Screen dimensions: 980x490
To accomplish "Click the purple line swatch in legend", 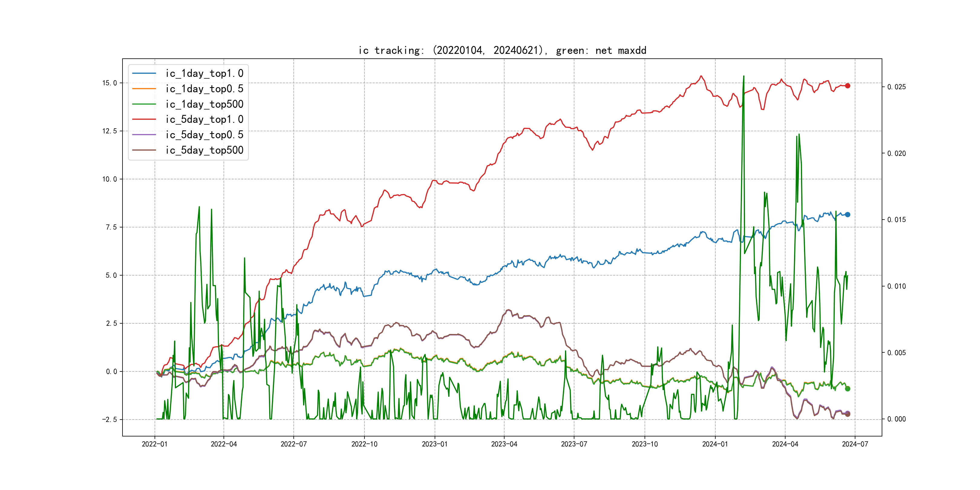I will pyautogui.click(x=144, y=135).
